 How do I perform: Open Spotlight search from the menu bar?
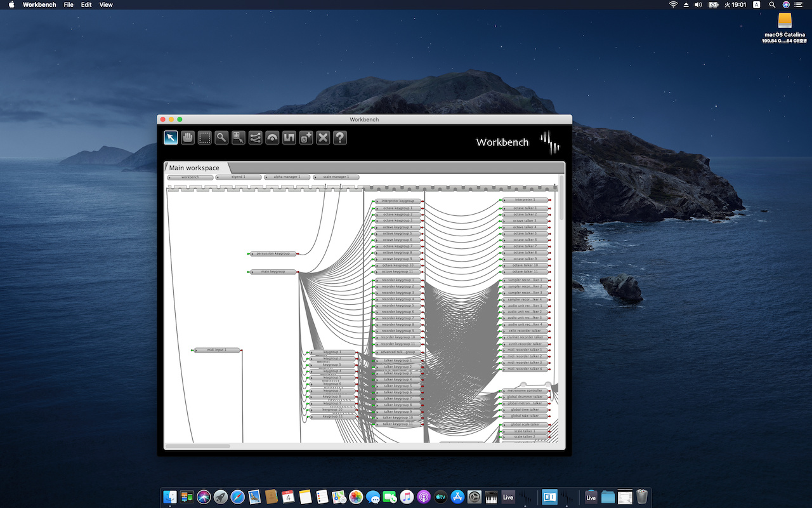click(x=771, y=4)
